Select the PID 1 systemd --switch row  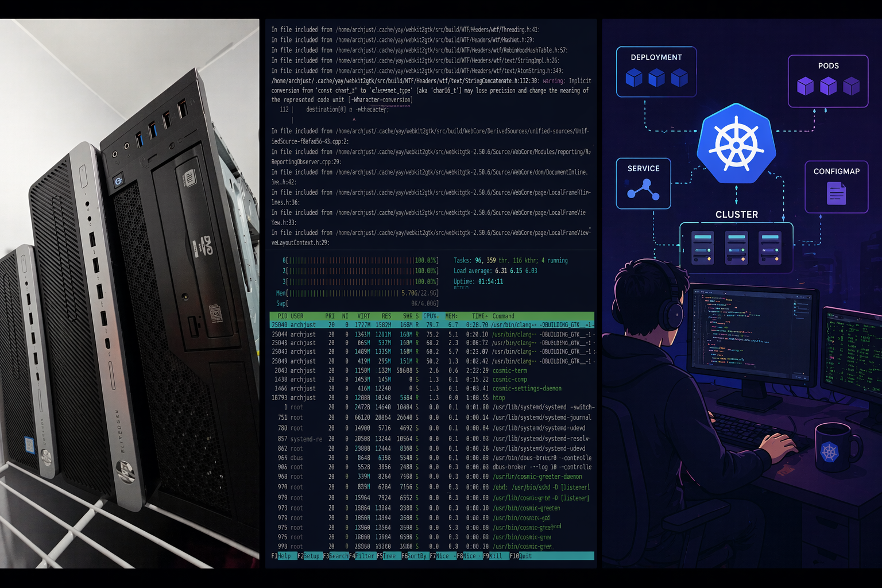tap(432, 407)
